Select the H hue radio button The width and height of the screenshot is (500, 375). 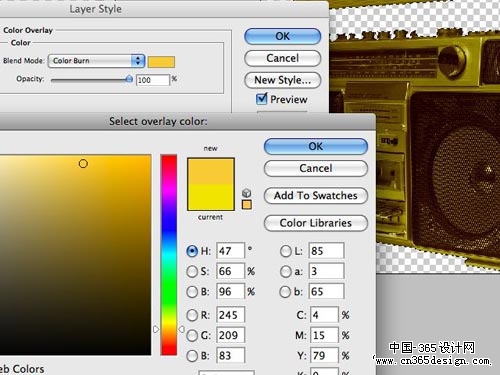(192, 251)
